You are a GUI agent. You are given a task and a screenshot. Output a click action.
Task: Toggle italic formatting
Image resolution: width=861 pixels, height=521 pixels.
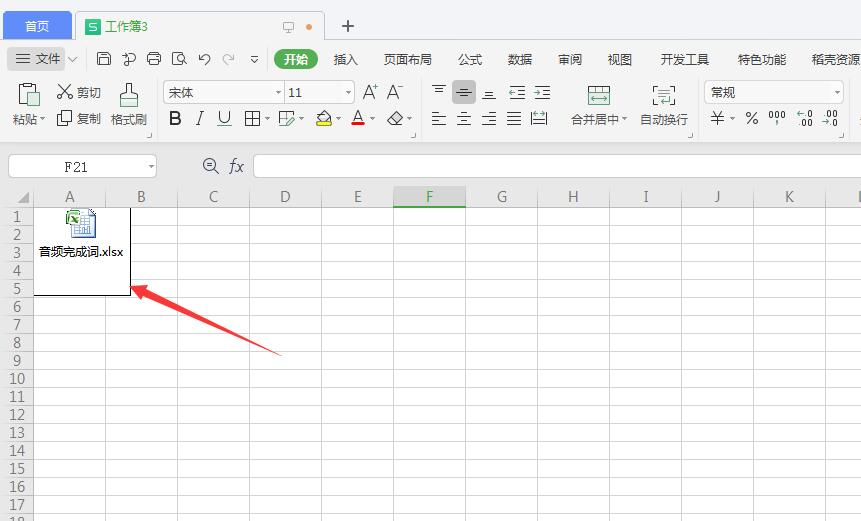tap(200, 118)
